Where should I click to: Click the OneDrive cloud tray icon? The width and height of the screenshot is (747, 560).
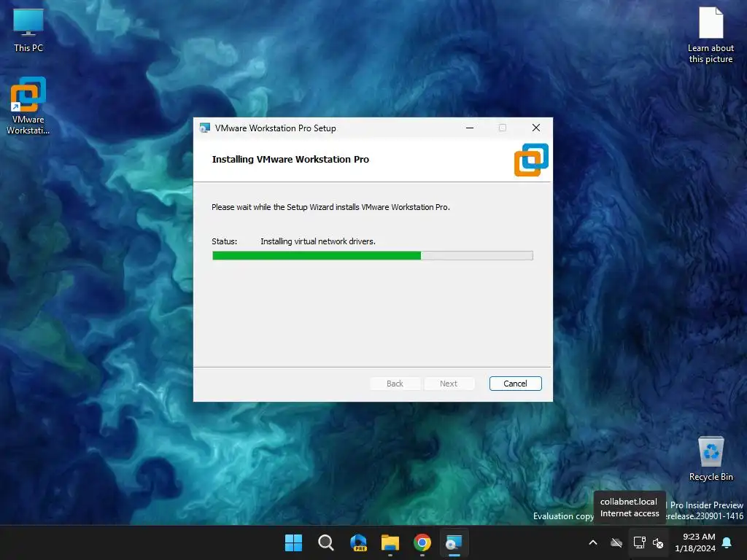(616, 542)
